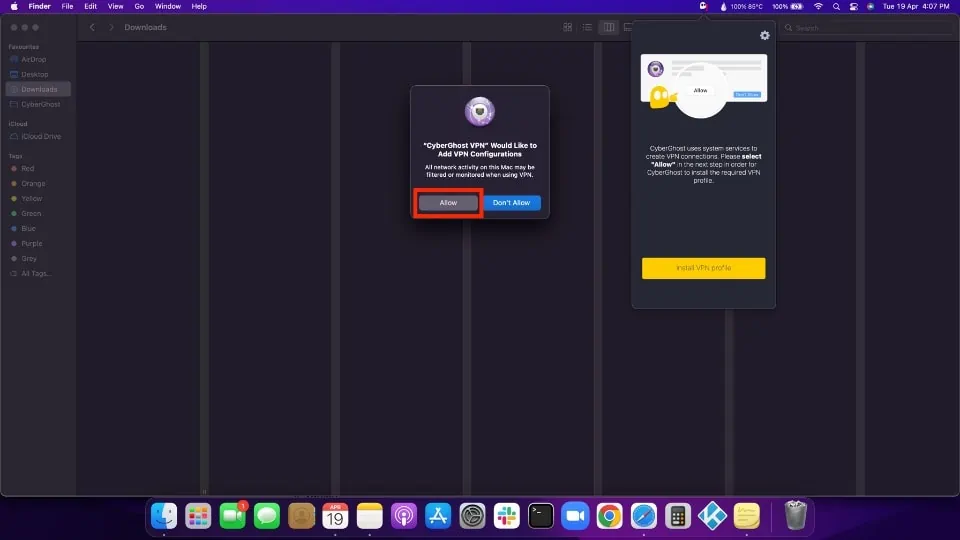Open Messages from the Dock
960x540 pixels.
pyautogui.click(x=267, y=516)
